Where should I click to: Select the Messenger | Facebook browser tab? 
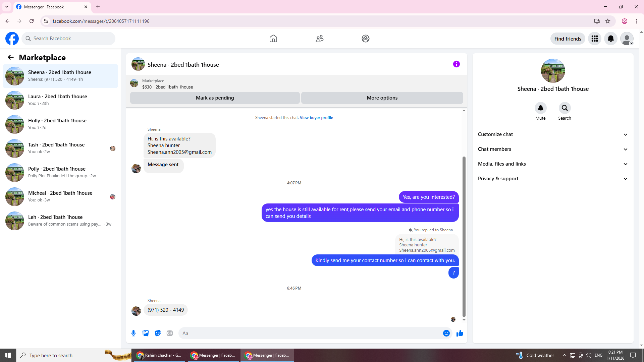click(x=52, y=7)
